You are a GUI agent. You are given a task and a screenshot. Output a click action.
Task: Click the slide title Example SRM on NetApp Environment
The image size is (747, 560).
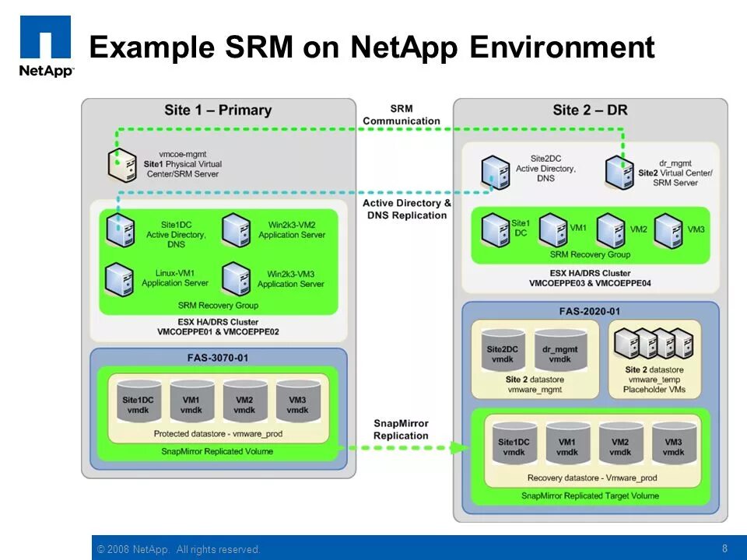[372, 47]
